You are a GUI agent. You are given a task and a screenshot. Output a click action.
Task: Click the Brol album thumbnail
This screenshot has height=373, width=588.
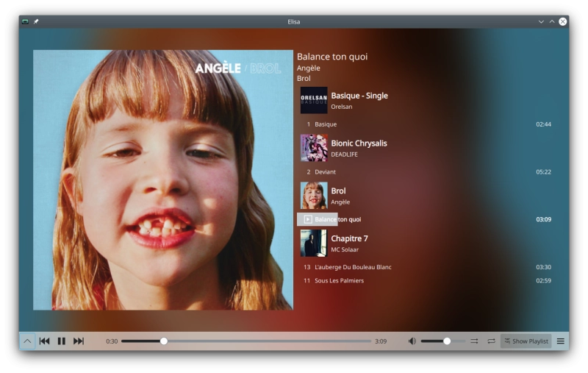coord(314,196)
